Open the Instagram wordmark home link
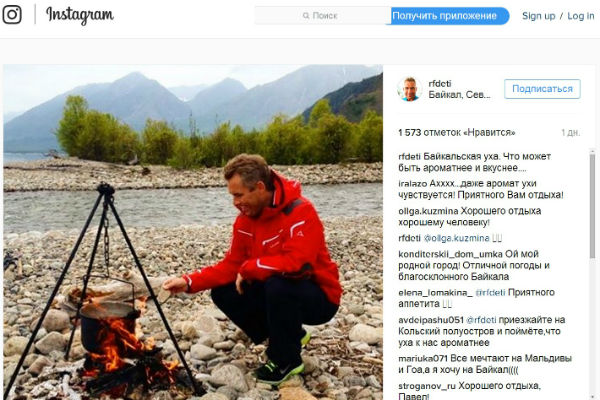 [80, 15]
